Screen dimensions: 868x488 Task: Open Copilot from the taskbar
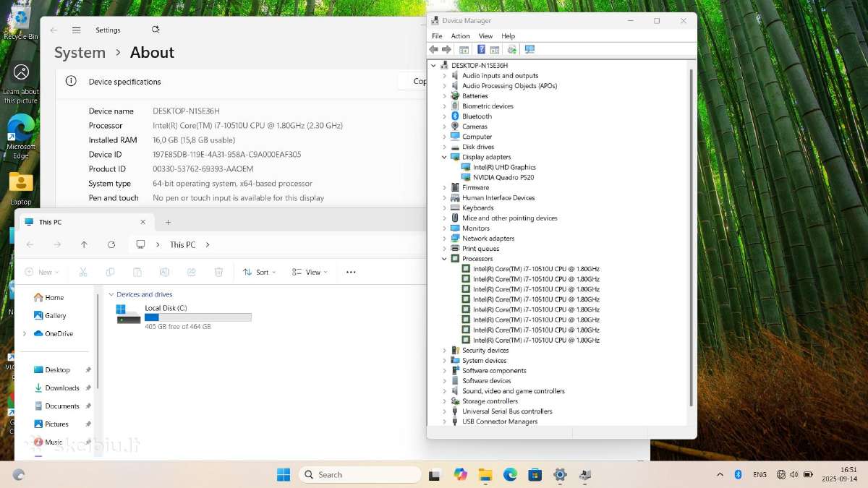tap(461, 474)
